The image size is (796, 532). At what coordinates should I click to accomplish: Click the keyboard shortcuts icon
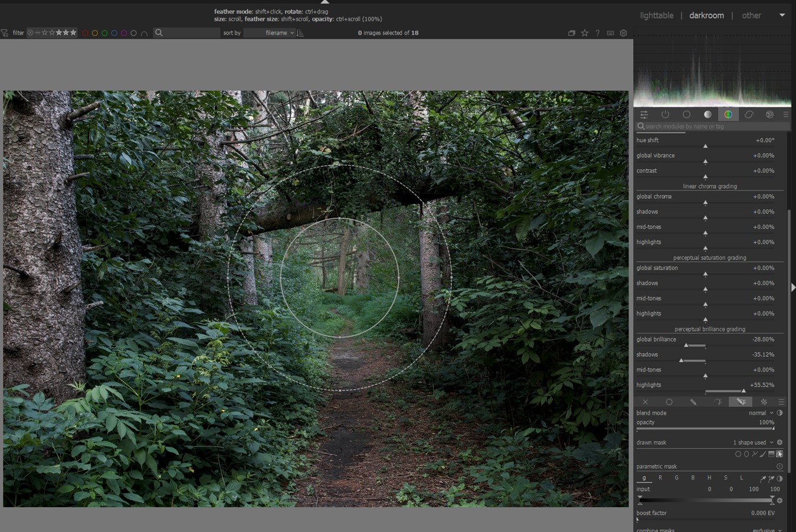pos(610,33)
